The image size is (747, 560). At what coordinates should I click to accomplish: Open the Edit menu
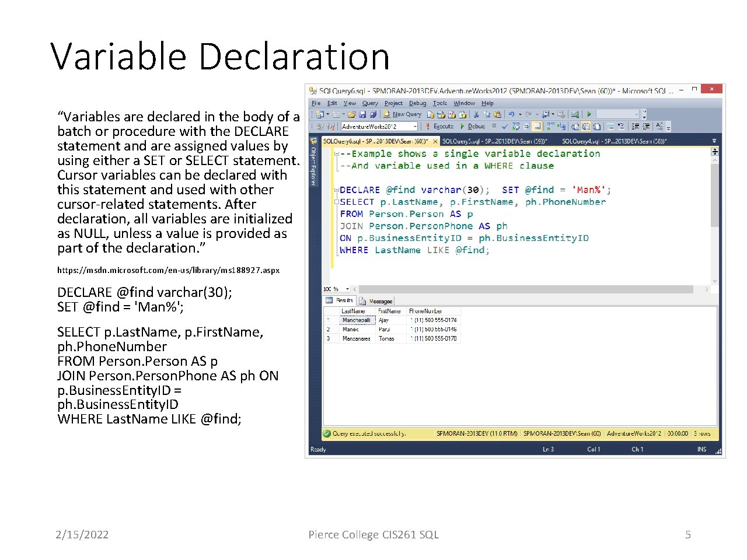tap(332, 103)
